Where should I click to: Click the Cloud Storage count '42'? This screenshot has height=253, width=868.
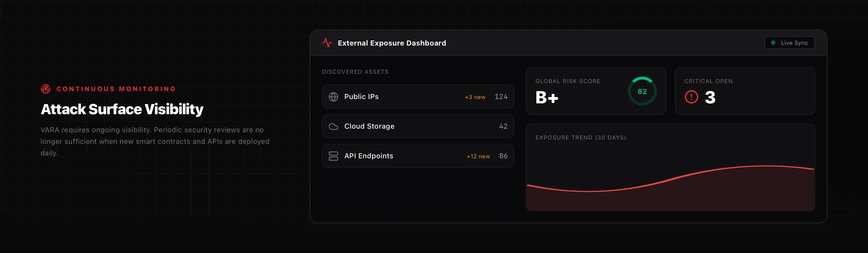coord(503,126)
